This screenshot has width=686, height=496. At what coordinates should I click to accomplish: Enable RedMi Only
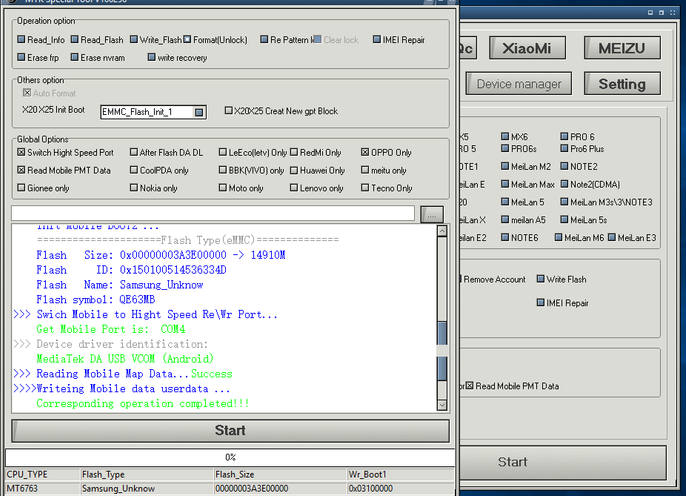click(x=294, y=152)
